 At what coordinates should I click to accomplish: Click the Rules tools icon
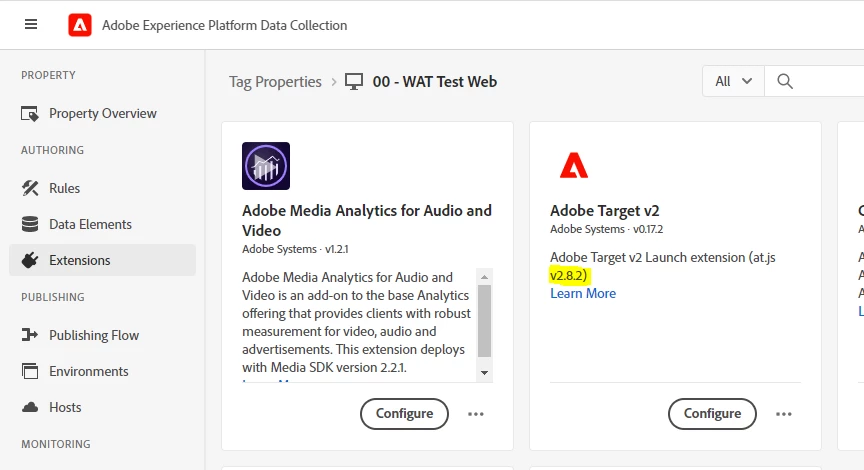click(x=30, y=188)
